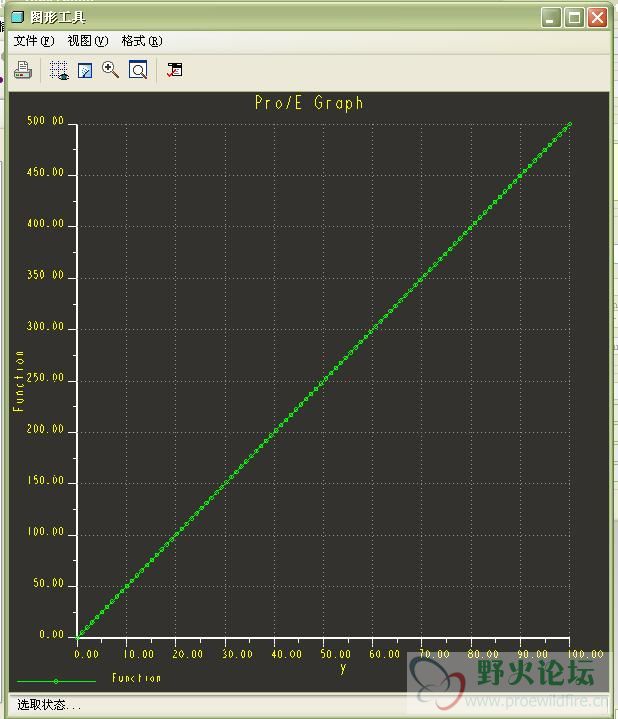This screenshot has height=719, width=618.
Task: Click the Pro/E Graph title text
Action: point(309,103)
